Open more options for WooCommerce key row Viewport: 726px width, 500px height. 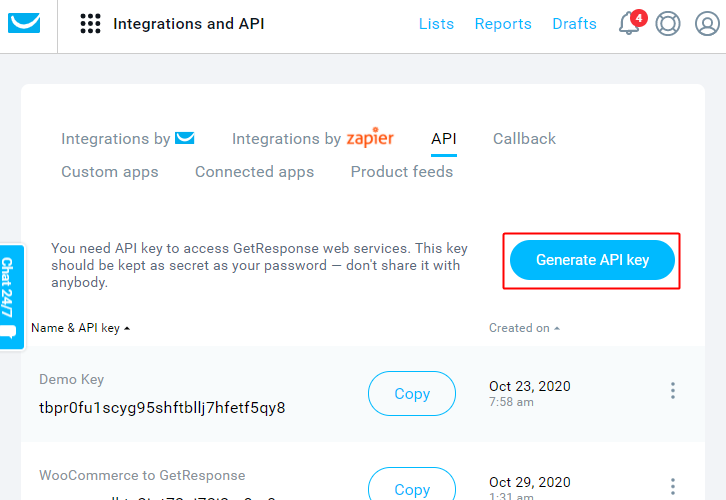(673, 487)
